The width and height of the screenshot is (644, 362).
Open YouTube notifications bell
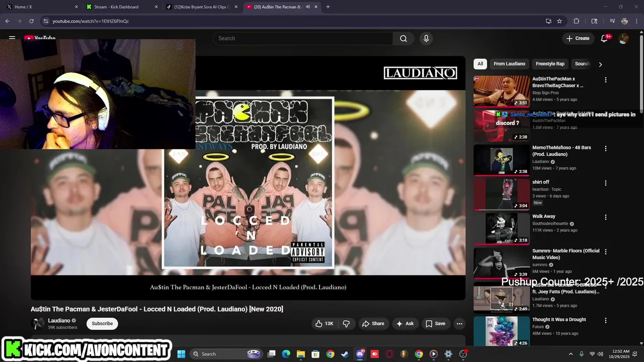click(x=605, y=39)
